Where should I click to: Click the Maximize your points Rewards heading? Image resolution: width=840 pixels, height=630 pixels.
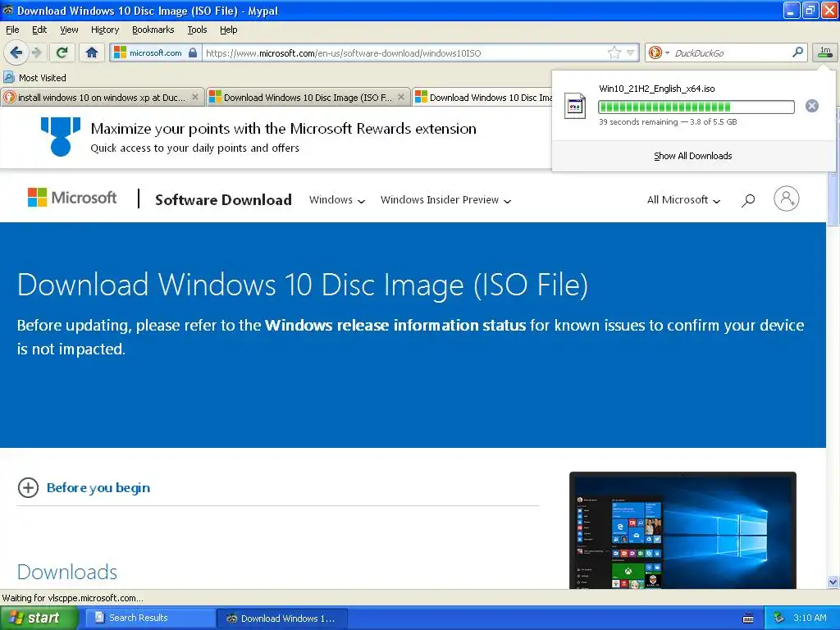click(x=283, y=129)
